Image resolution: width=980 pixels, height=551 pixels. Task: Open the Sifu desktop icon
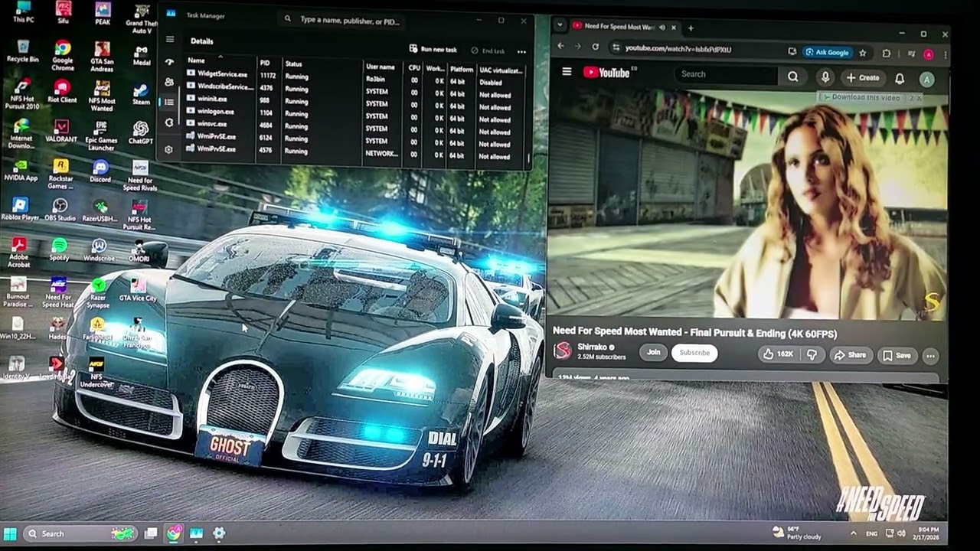[x=64, y=12]
